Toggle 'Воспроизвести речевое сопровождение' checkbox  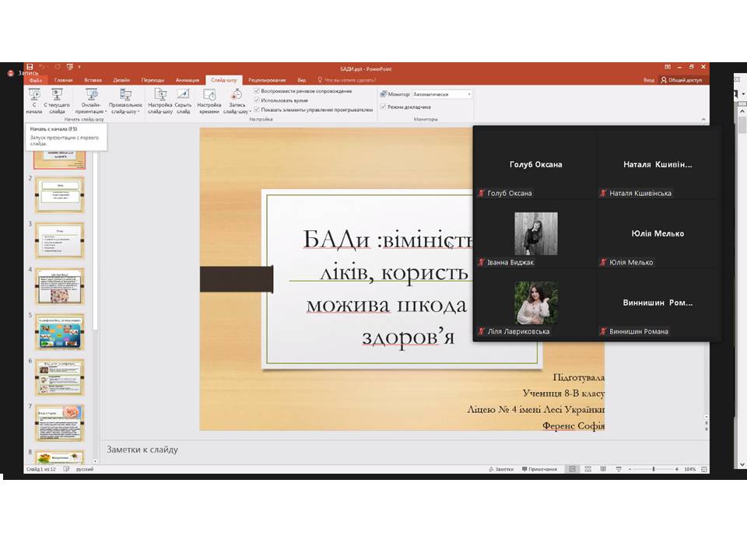257,91
